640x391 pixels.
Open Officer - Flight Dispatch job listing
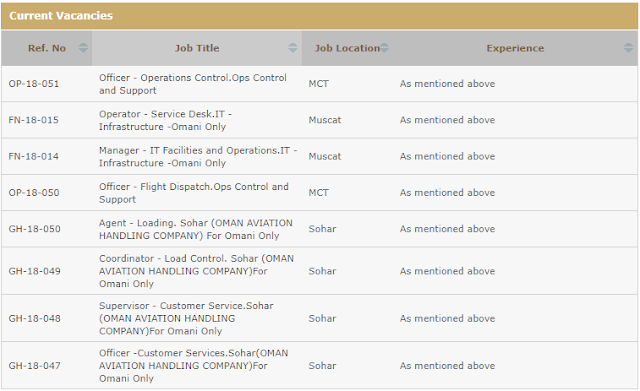tap(193, 193)
